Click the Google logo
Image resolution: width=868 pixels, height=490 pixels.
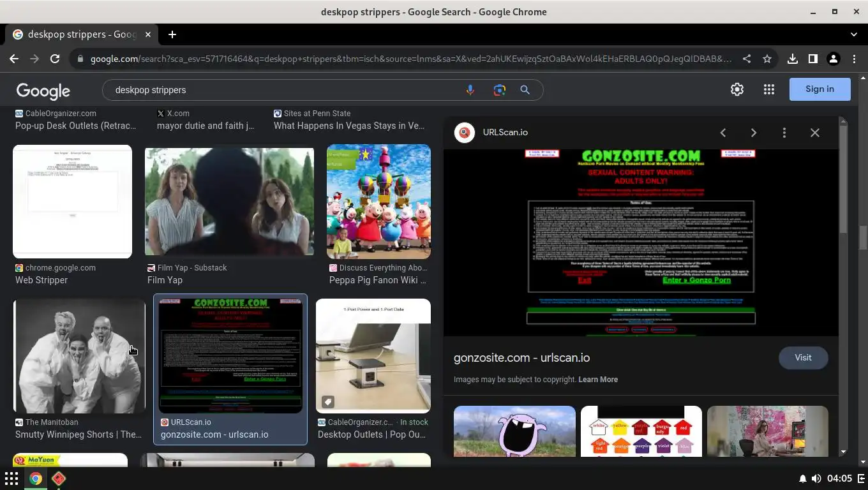pos(43,91)
